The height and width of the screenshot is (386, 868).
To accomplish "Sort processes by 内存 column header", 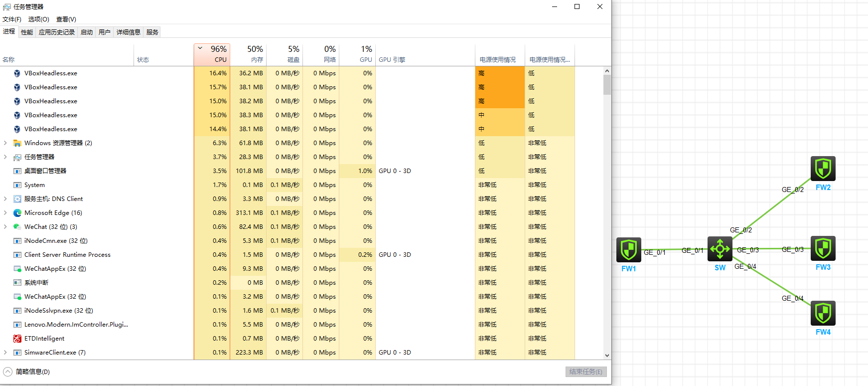I will (x=248, y=55).
